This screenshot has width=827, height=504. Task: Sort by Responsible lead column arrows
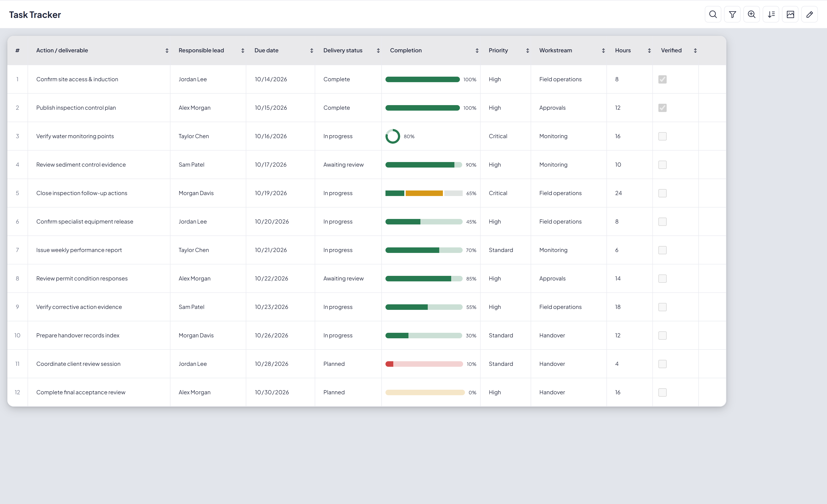[243, 51]
